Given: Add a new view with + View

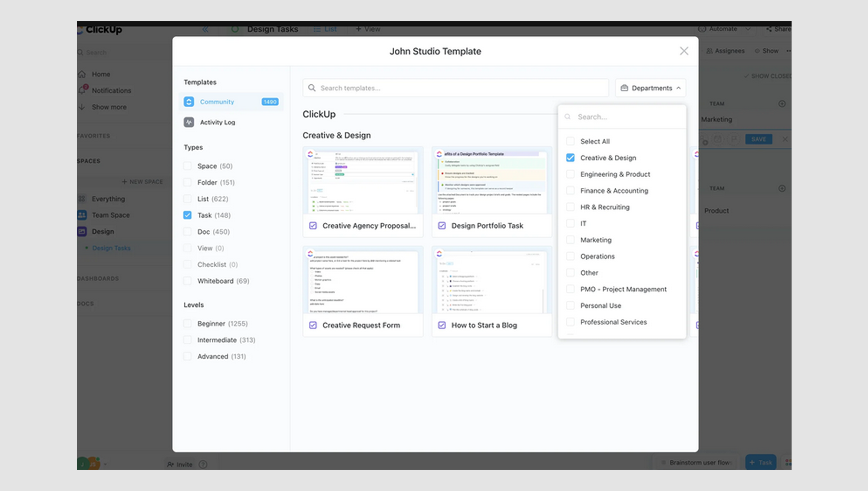Looking at the screenshot, I should [x=368, y=29].
